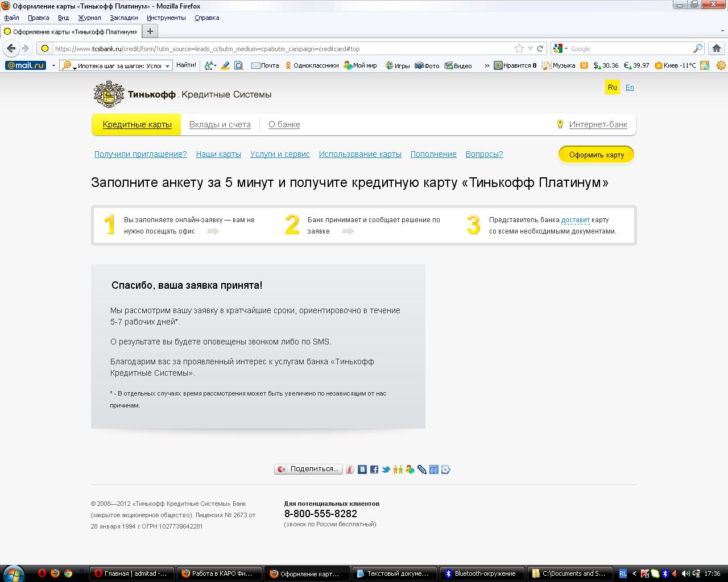The image size is (728, 582).
Task: Share via the LiveJournal pencil icon
Action: pos(422,469)
